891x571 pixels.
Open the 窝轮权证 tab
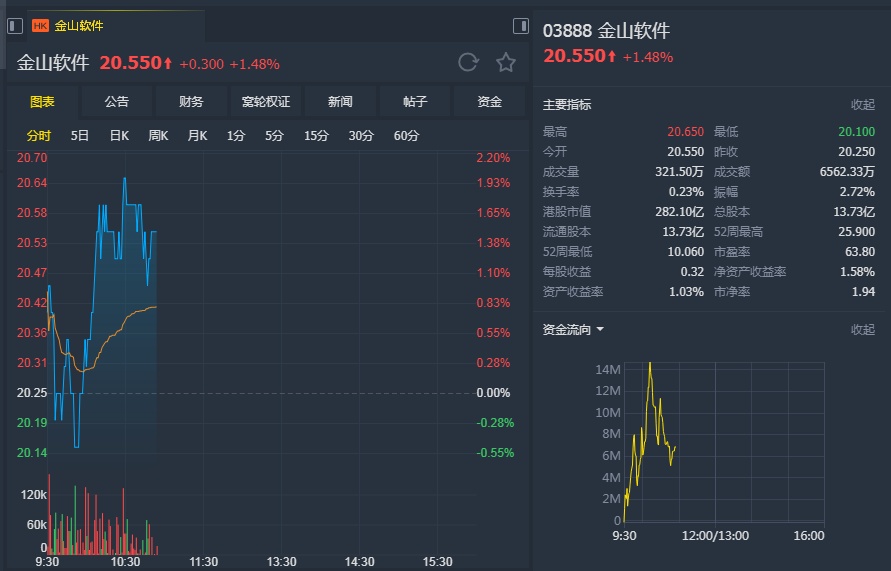(266, 102)
